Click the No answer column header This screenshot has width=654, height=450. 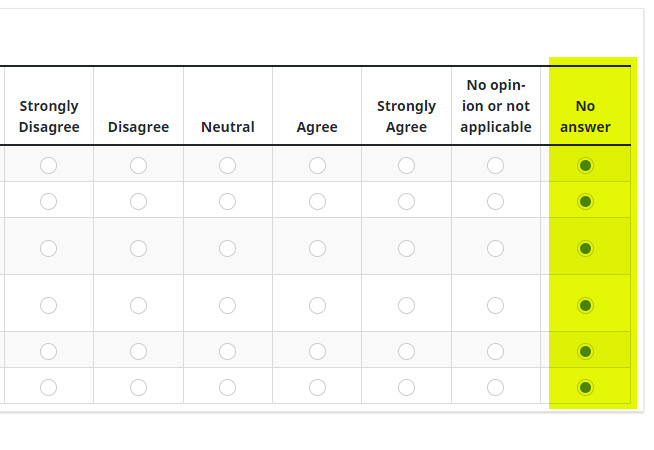point(585,116)
